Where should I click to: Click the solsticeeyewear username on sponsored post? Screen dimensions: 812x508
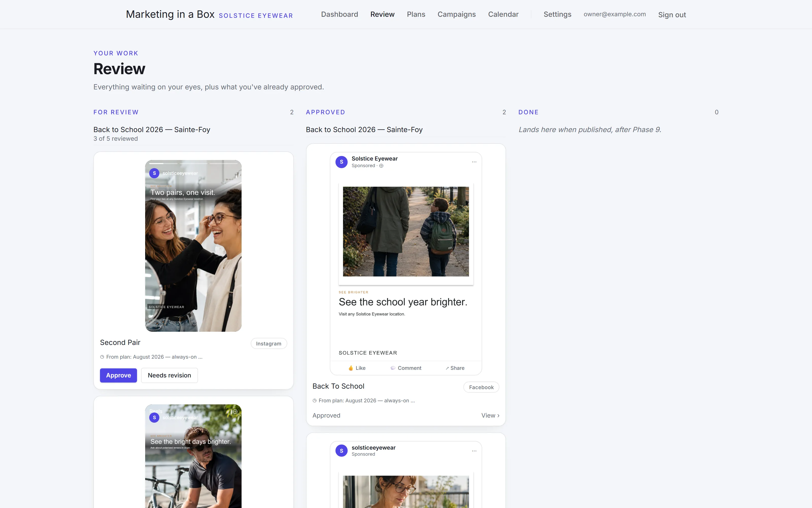[374, 448]
